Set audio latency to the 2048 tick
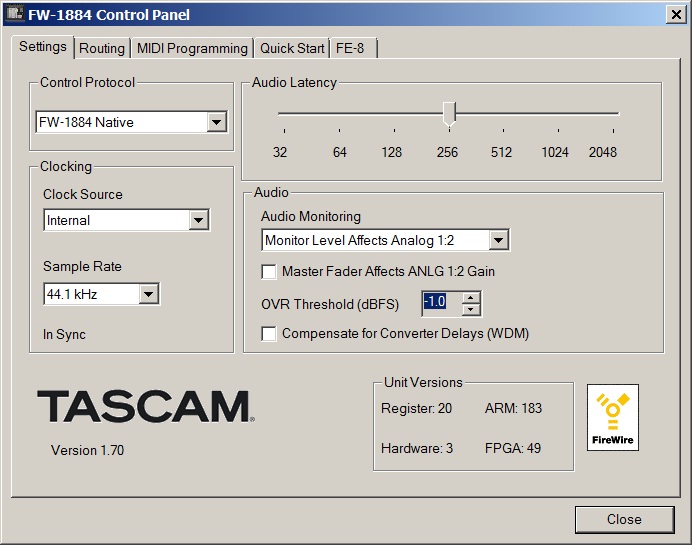Screen dimensions: 692x545 point(613,131)
